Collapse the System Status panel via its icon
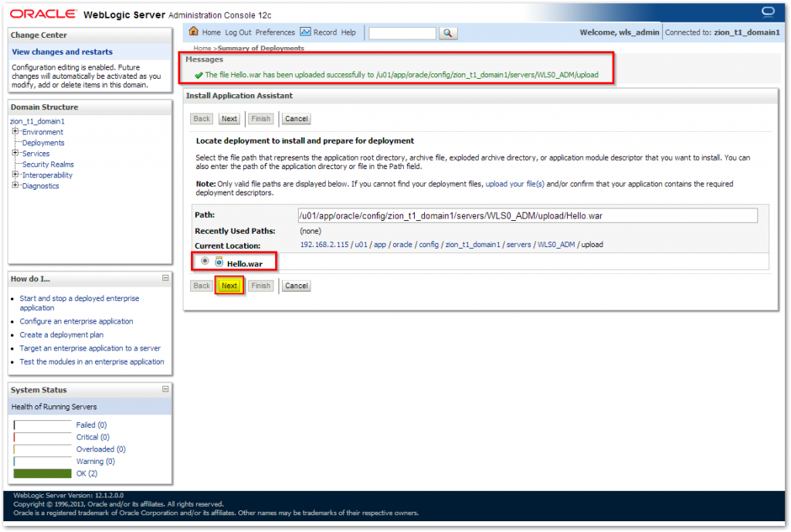The width and height of the screenshot is (791, 532). [x=167, y=389]
